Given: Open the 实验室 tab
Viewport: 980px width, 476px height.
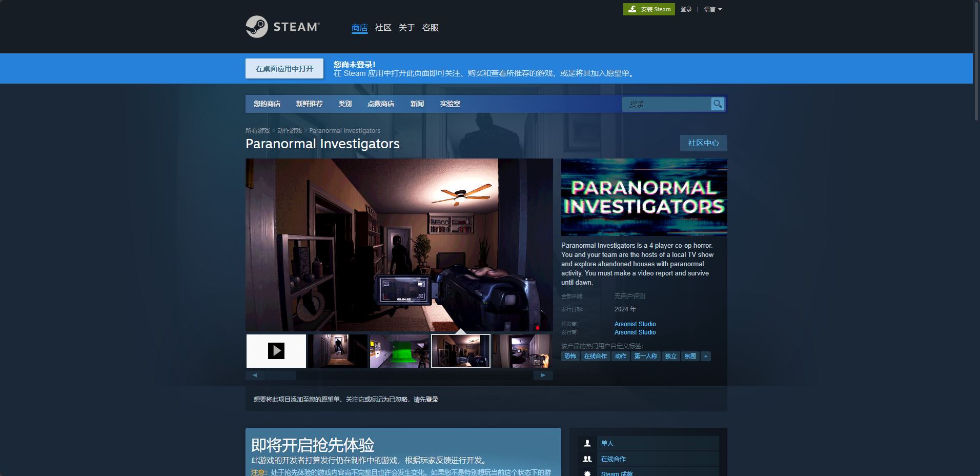Looking at the screenshot, I should (450, 104).
